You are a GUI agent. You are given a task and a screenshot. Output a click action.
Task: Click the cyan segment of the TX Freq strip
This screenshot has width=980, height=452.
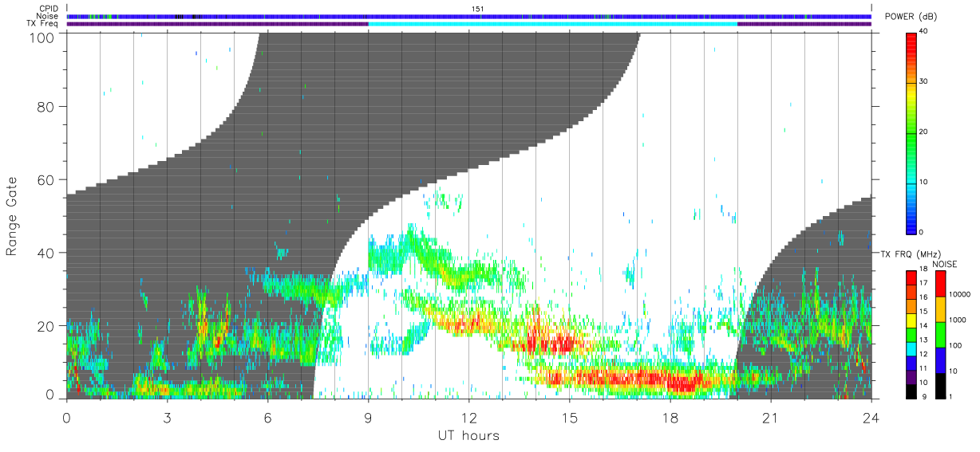[552, 24]
